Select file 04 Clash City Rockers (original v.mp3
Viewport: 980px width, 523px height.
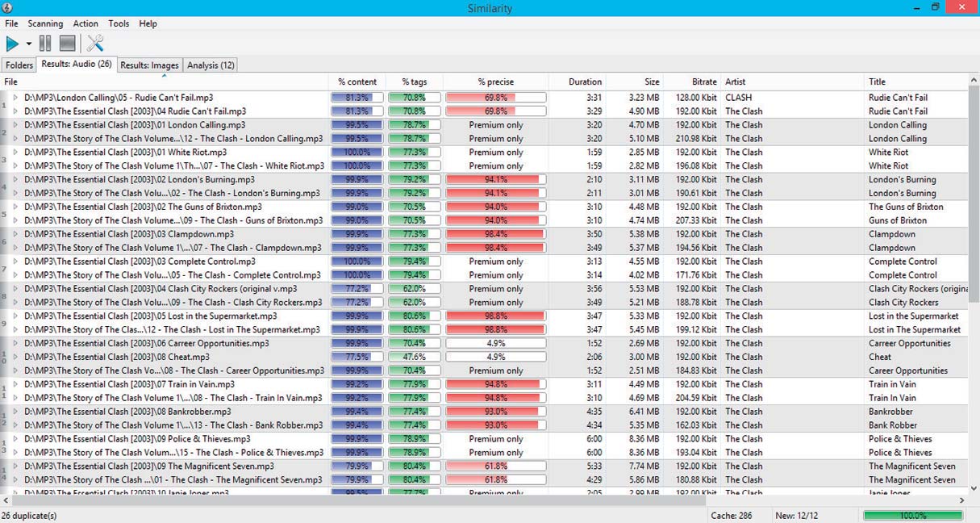pyautogui.click(x=161, y=288)
